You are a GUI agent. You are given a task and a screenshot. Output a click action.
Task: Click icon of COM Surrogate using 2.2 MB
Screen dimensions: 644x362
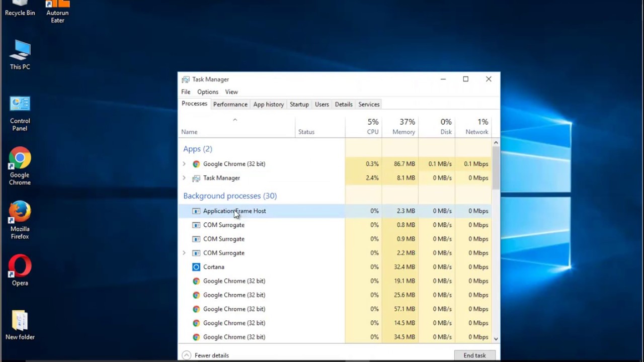(196, 253)
